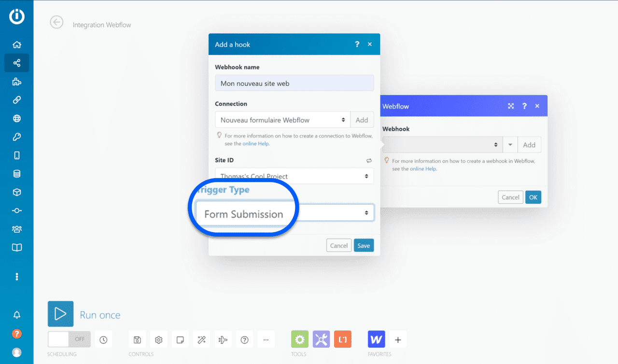618x364 pixels.
Task: Open more options dots in sidebar
Action: tap(17, 277)
